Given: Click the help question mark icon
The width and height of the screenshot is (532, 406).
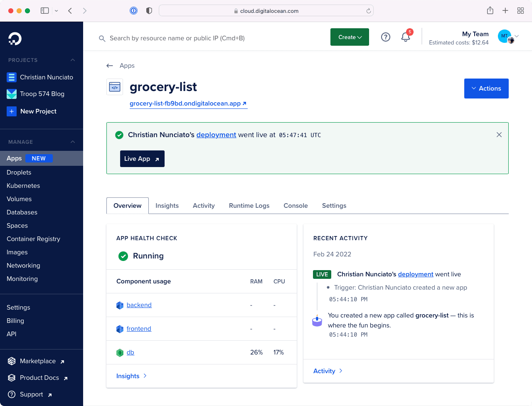Looking at the screenshot, I should [386, 37].
